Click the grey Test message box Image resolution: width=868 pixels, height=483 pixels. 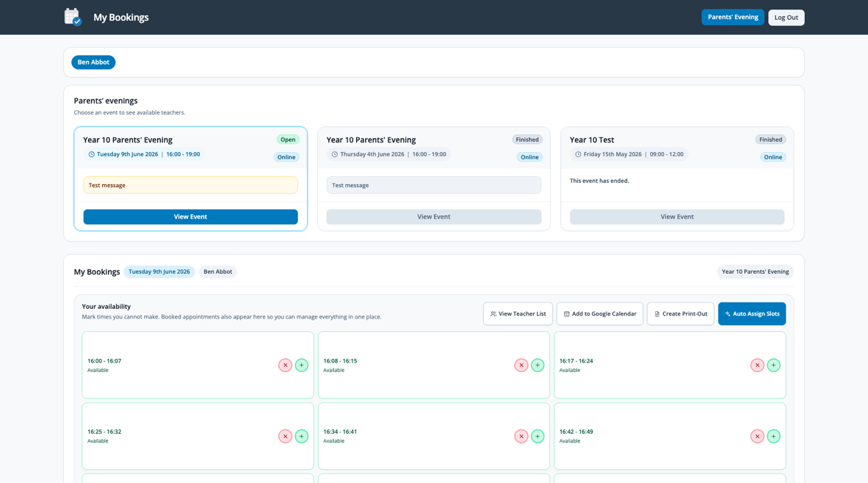tap(434, 185)
